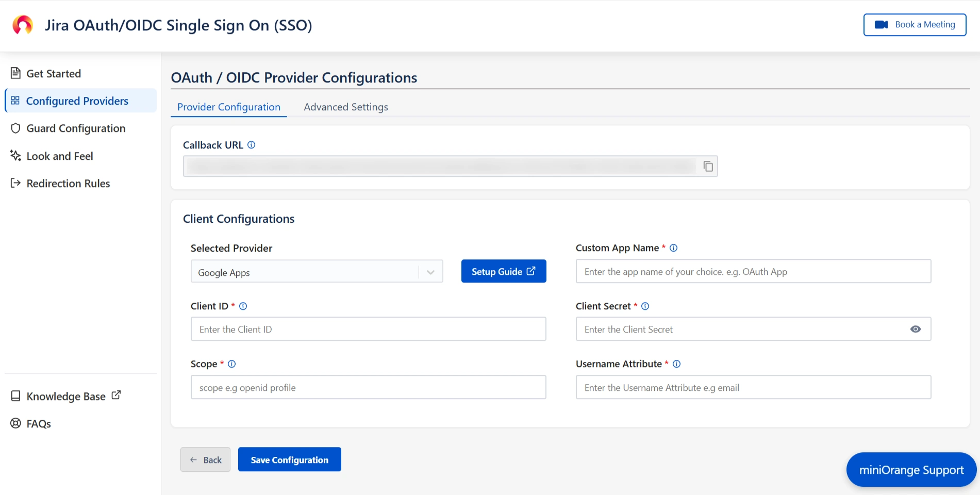Click the miniOrange logo icon
The image size is (980, 495).
coord(23,25)
